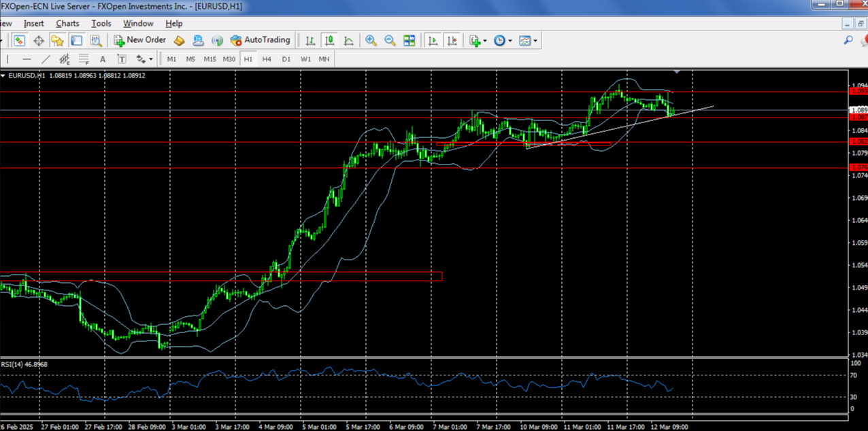Toggle the AutoTrading button
This screenshot has width=868, height=431.
coord(261,40)
